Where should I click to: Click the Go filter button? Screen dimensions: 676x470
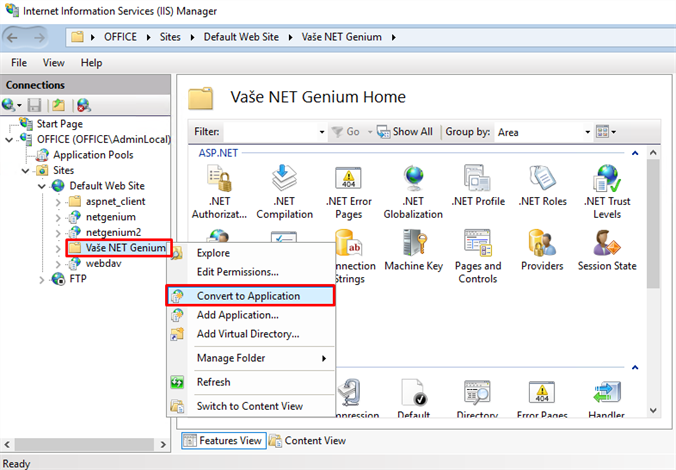tap(345, 132)
